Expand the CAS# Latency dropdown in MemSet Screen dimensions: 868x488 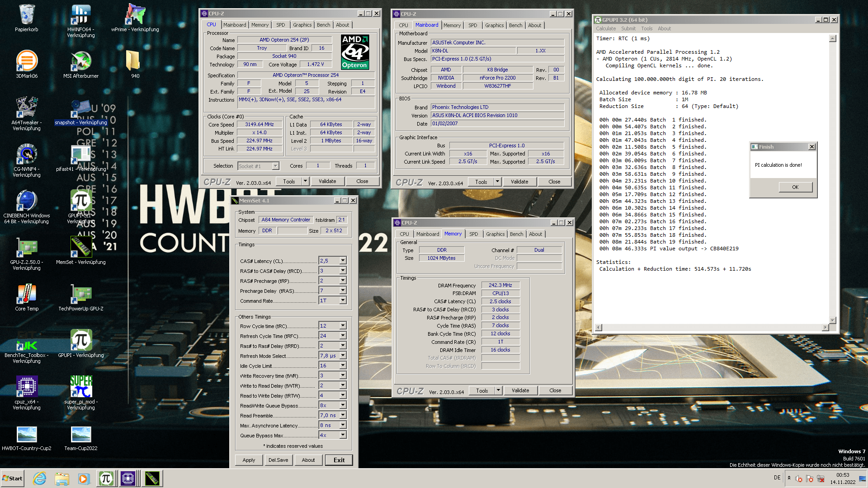343,261
